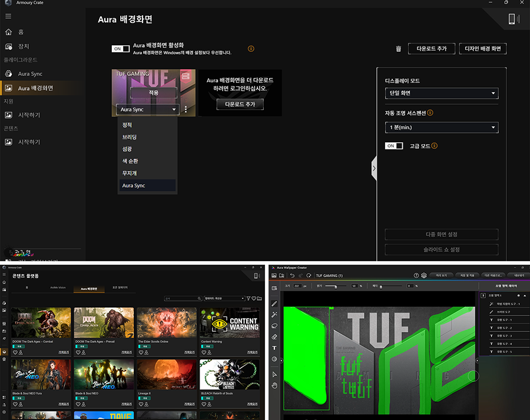Collapse the lighting zone 1 layer group arrow
The image size is (530, 420).
(525, 295)
